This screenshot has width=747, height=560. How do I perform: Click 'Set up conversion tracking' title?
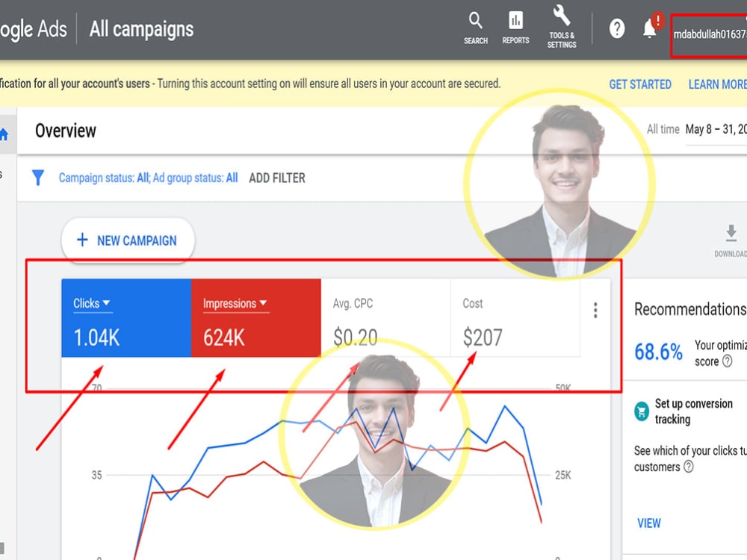click(693, 411)
